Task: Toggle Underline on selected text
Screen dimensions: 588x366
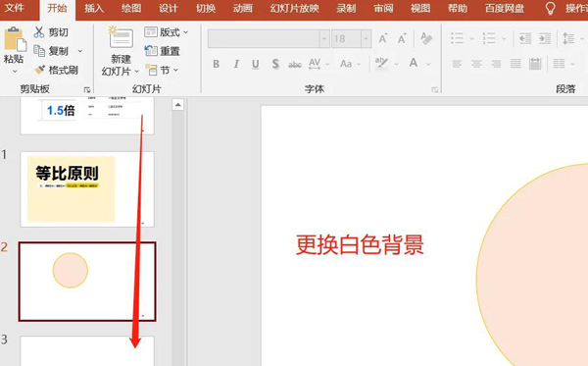Action: click(x=256, y=64)
